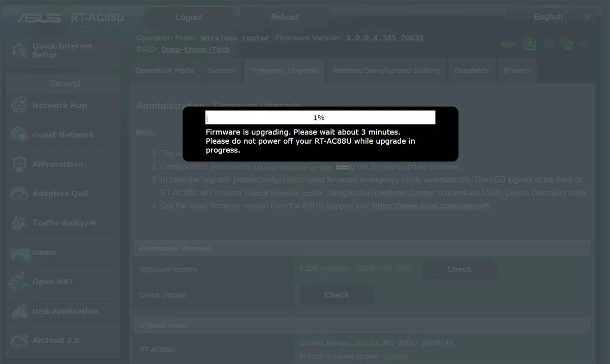Click the ASUS RT-AC88U logo
The width and height of the screenshot is (610, 364).
coord(71,18)
